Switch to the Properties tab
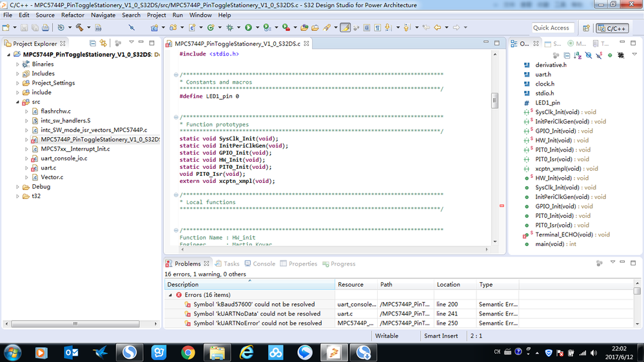Viewport: 644px width, 362px height. pyautogui.click(x=298, y=263)
